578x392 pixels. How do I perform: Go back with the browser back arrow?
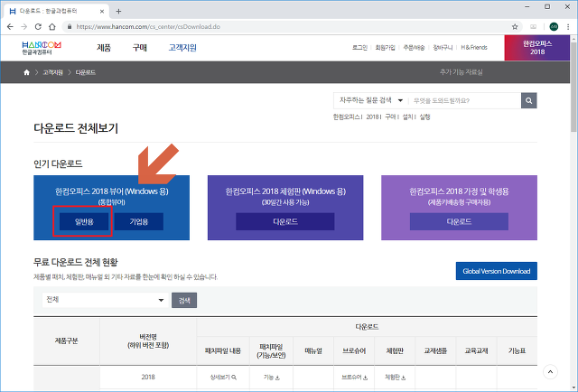pos(10,26)
